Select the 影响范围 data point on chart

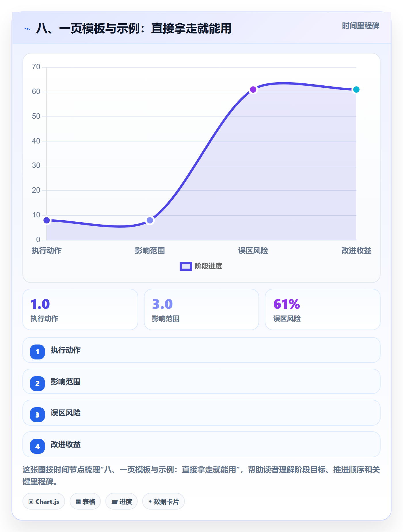coord(150,221)
